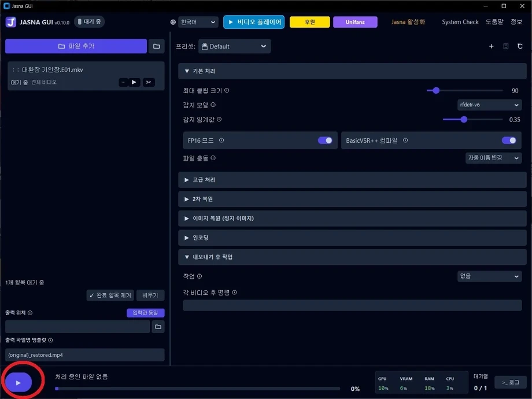Show info for 출력 파일명 템플릿

tap(50, 340)
